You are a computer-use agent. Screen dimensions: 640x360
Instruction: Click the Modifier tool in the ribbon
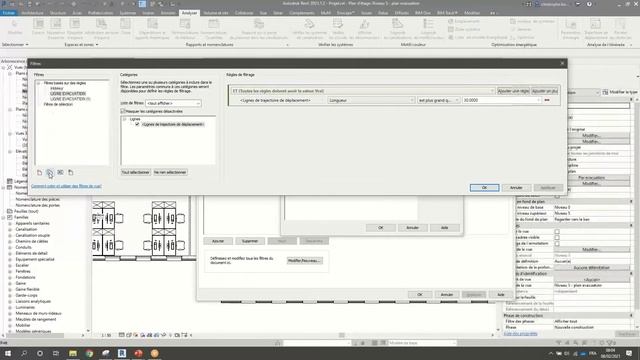[15, 28]
